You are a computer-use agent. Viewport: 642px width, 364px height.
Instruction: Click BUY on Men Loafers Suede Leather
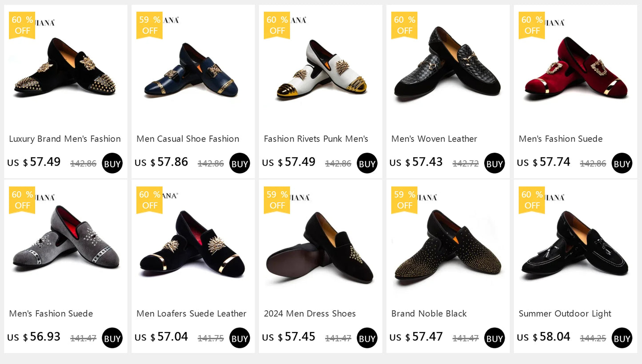[239, 338]
